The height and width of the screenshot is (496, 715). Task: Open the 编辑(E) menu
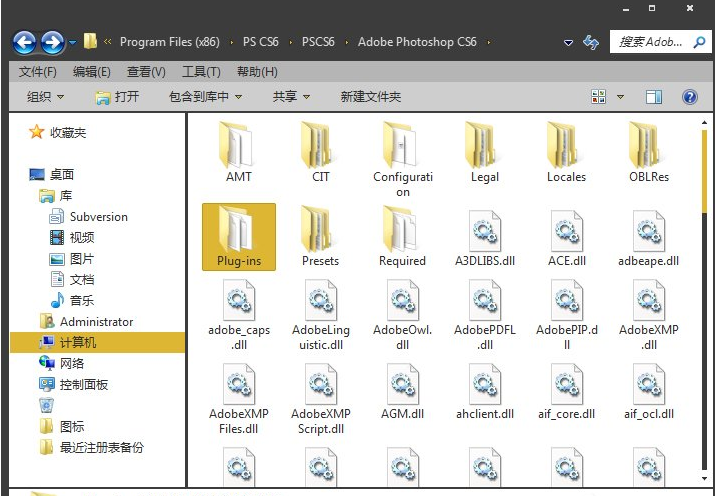coord(92,72)
